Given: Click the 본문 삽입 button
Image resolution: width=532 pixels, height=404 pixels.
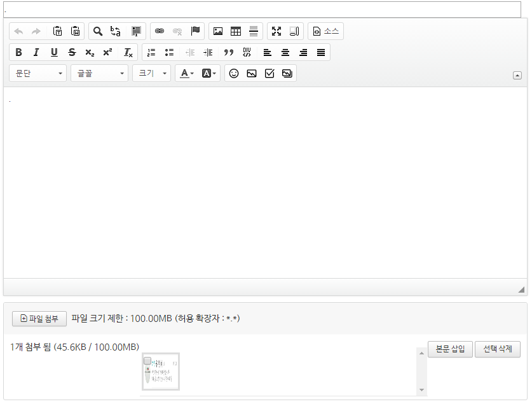Looking at the screenshot, I should click(x=450, y=349).
